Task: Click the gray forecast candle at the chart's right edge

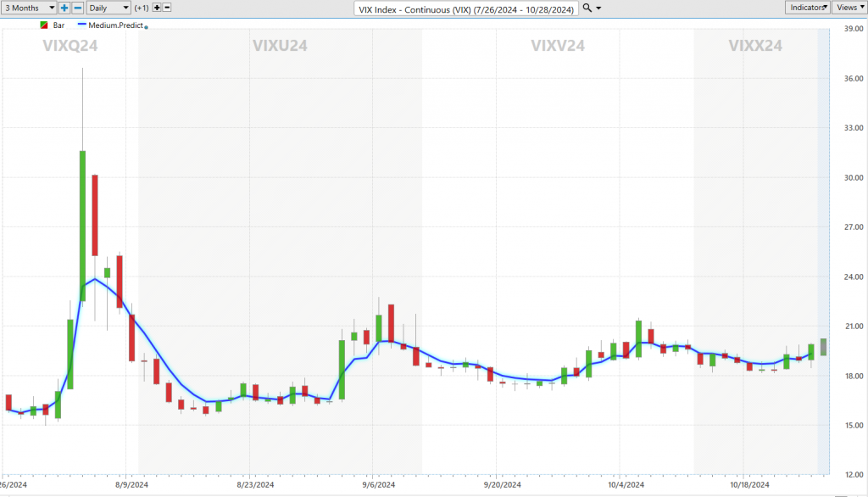Action: tap(824, 347)
